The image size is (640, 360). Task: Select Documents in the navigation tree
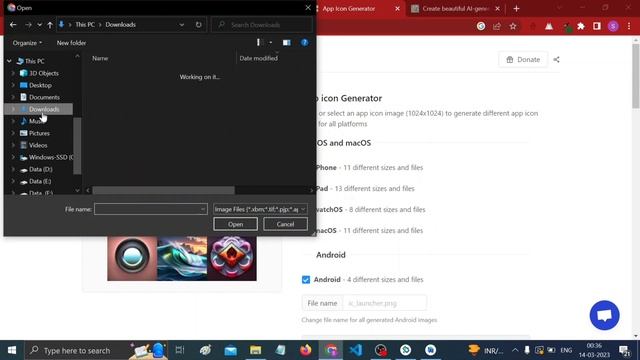coord(44,97)
